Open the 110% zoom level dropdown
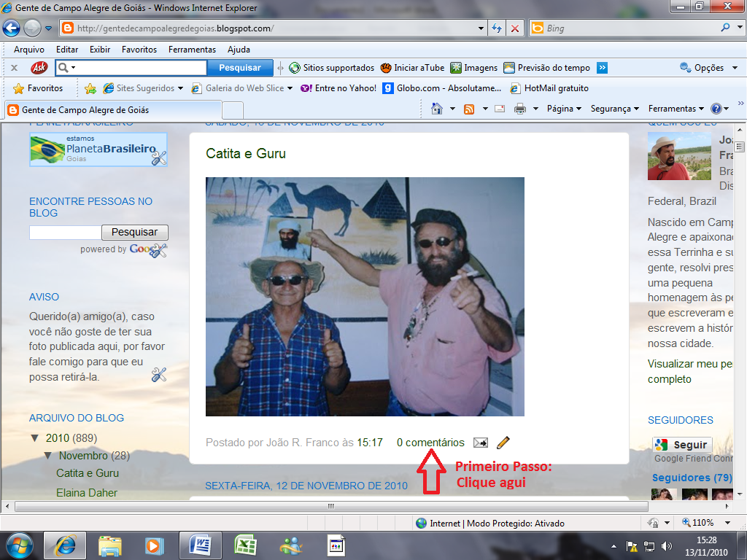This screenshot has height=560, width=747. click(x=727, y=523)
